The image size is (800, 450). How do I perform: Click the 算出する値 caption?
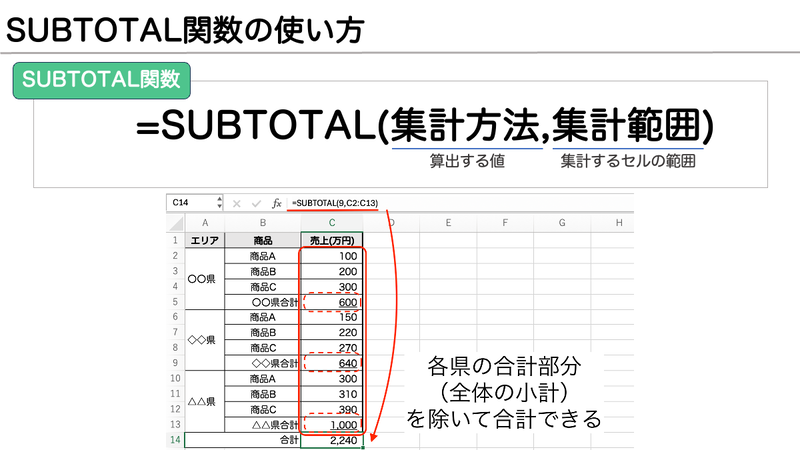point(467,161)
